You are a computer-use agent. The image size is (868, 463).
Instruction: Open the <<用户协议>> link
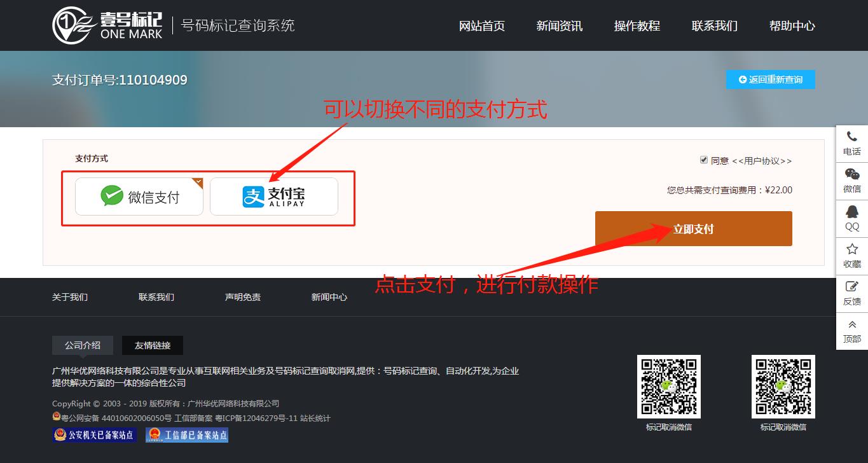(x=762, y=161)
